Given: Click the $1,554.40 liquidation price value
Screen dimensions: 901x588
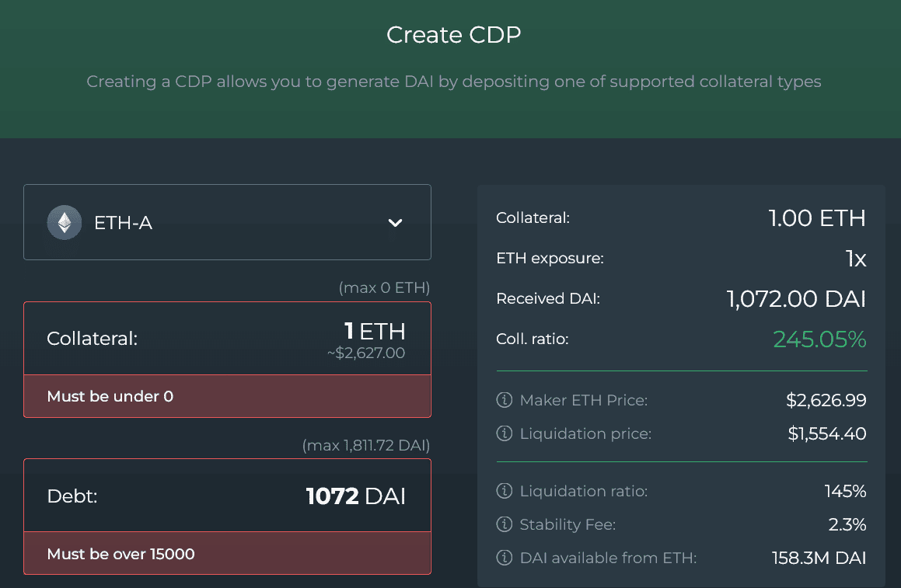Looking at the screenshot, I should coord(827,433).
